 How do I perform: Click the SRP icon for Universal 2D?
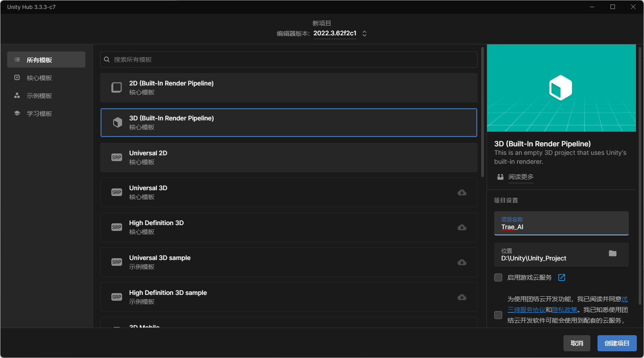pyautogui.click(x=117, y=158)
